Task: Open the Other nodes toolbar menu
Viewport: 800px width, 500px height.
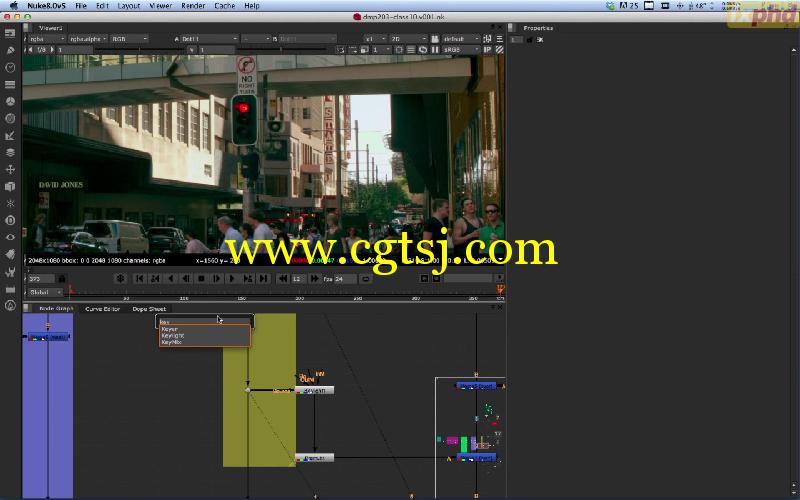Action: pos(10,289)
